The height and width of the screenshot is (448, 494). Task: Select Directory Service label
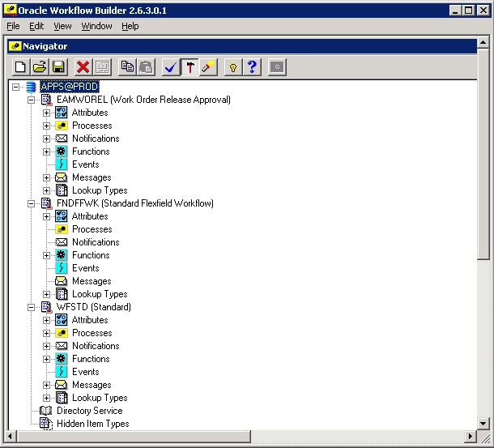coord(89,411)
